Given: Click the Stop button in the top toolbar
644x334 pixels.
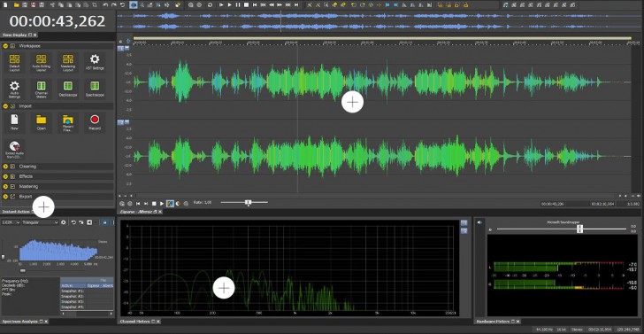Looking at the screenshot, I should coord(246,5).
